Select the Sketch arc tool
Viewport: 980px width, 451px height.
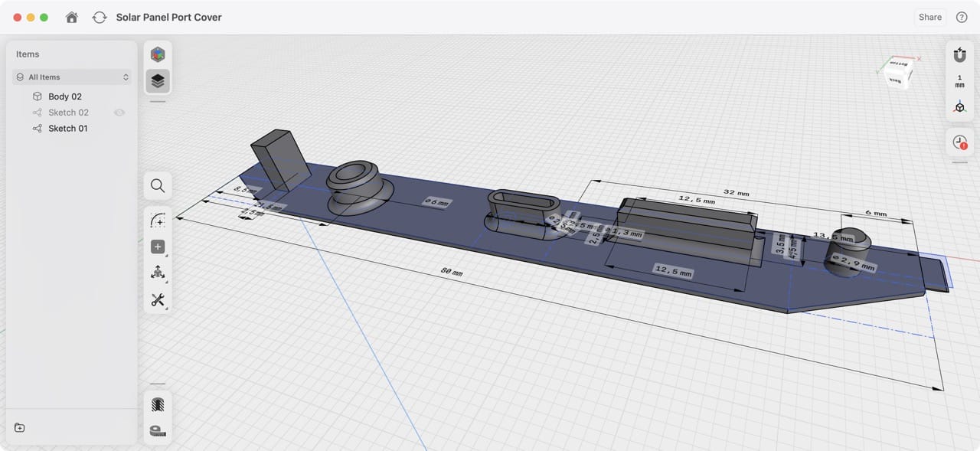point(158,221)
